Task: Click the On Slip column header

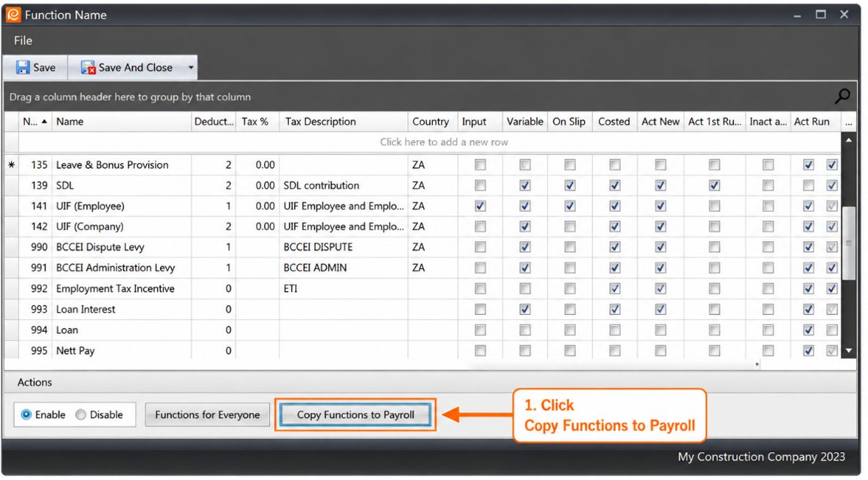Action: (x=569, y=122)
